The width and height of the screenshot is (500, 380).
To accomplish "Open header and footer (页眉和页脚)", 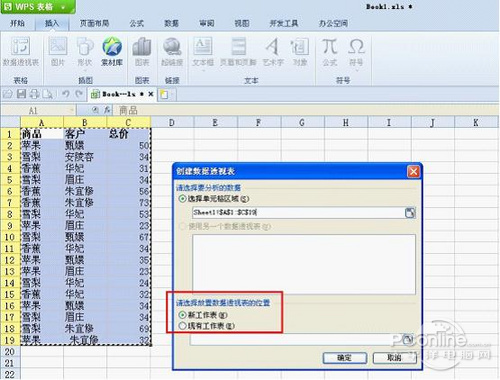I will click(x=238, y=51).
